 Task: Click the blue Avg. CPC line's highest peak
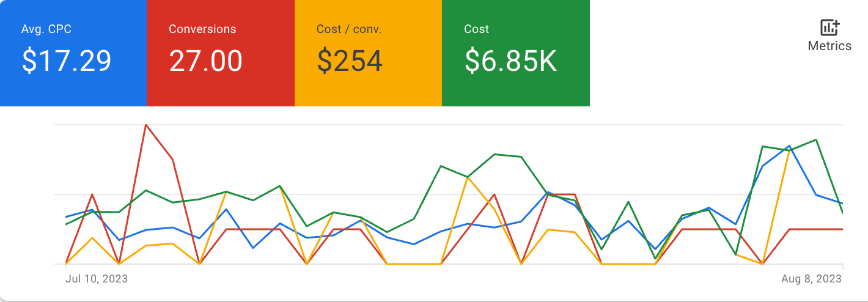tap(790, 146)
